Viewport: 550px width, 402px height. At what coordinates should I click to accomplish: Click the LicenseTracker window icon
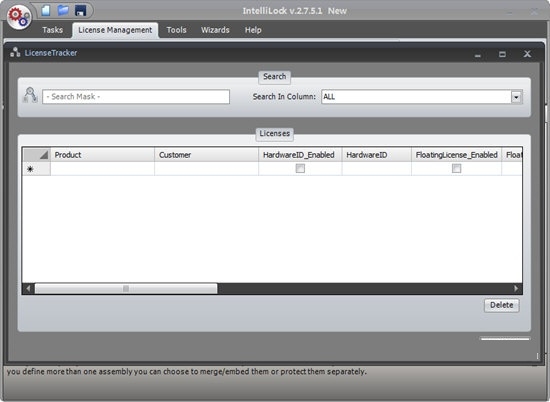point(15,53)
